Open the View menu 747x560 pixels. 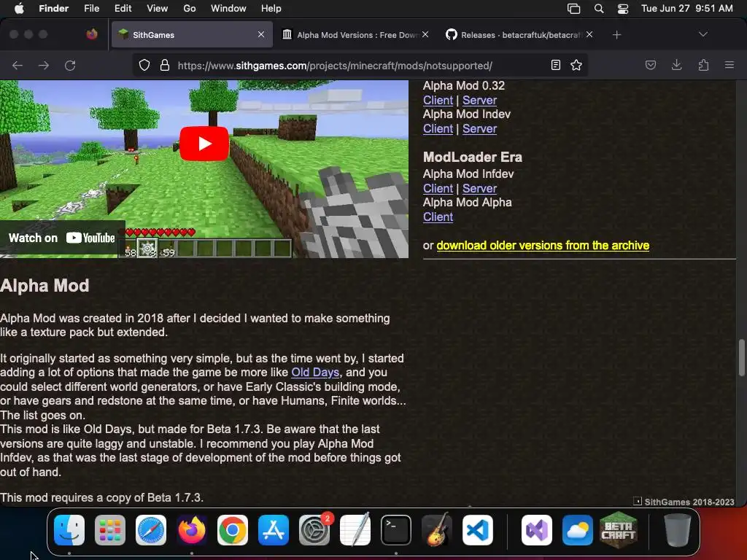pyautogui.click(x=158, y=9)
